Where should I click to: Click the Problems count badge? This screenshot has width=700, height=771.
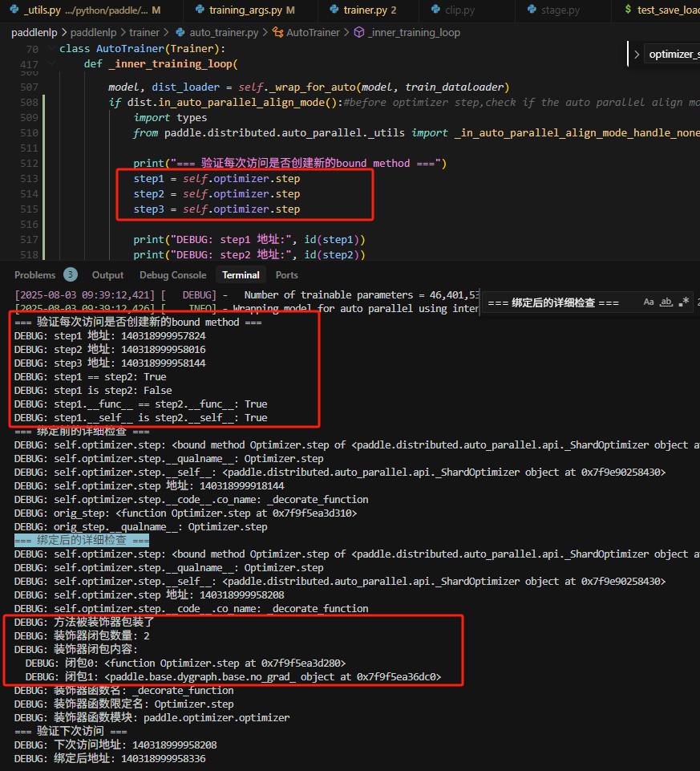[x=71, y=274]
